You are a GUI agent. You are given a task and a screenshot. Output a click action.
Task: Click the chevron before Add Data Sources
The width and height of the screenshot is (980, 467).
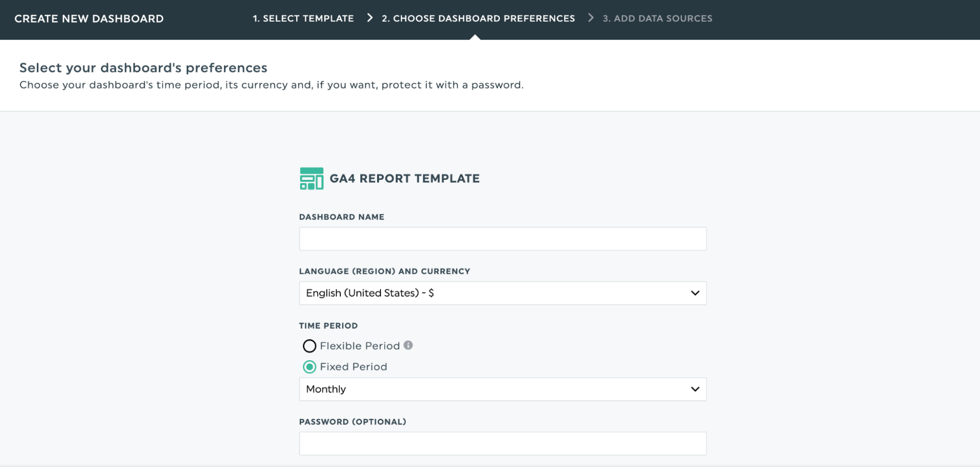[x=591, y=18]
